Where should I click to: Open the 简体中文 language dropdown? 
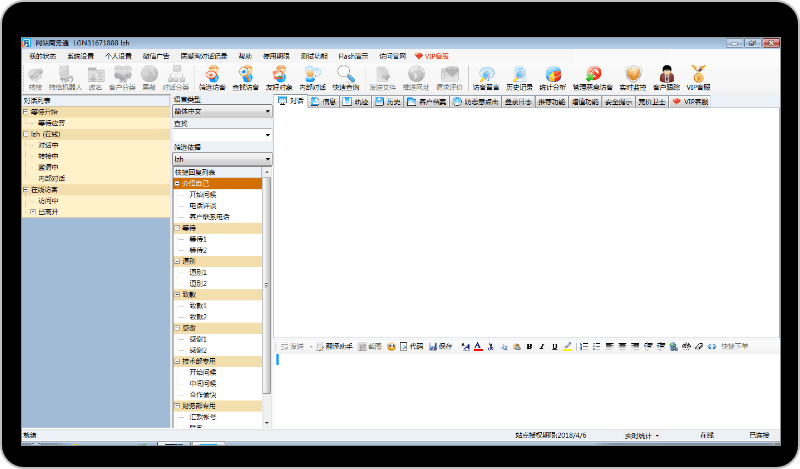coord(268,111)
